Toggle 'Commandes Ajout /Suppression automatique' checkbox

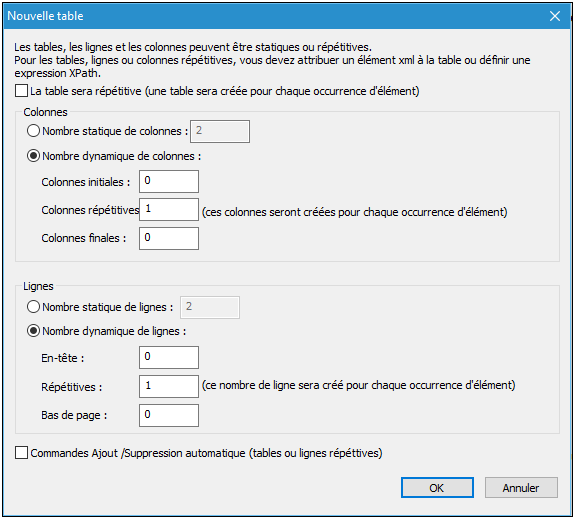22,453
